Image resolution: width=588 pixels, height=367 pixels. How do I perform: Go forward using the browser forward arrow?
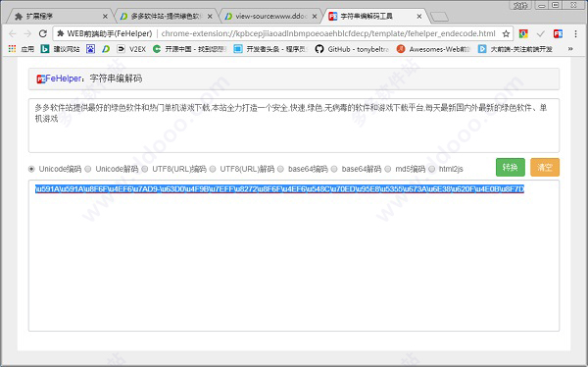tap(27, 33)
